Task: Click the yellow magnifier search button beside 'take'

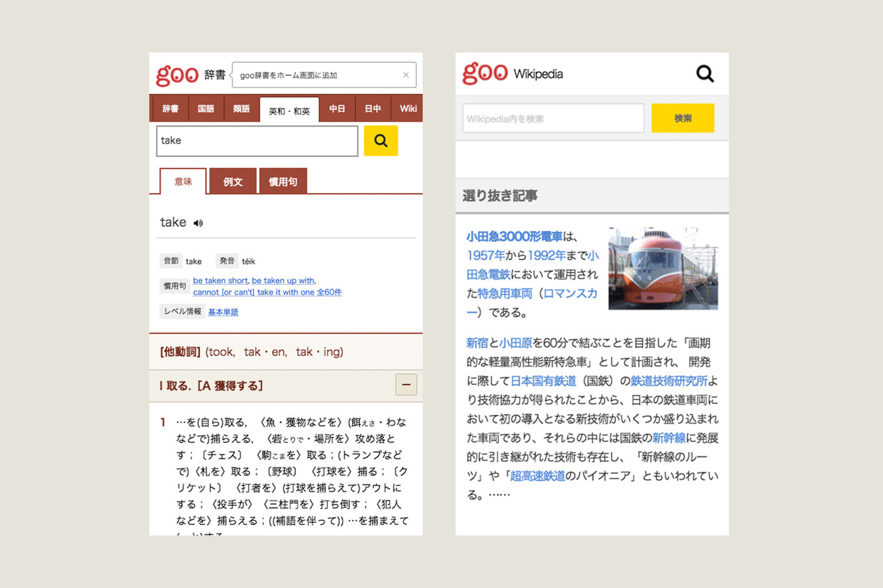Action: click(381, 141)
